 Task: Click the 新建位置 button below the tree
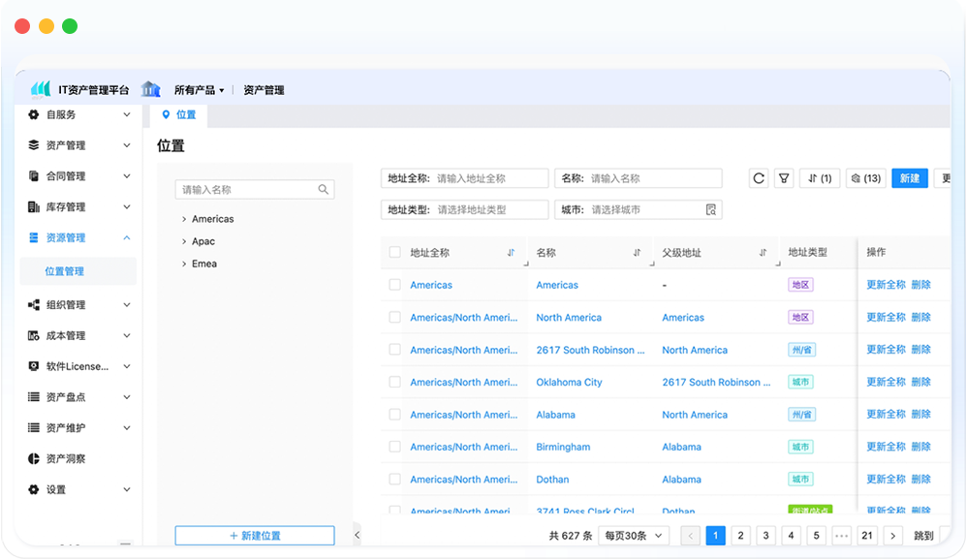(x=255, y=536)
